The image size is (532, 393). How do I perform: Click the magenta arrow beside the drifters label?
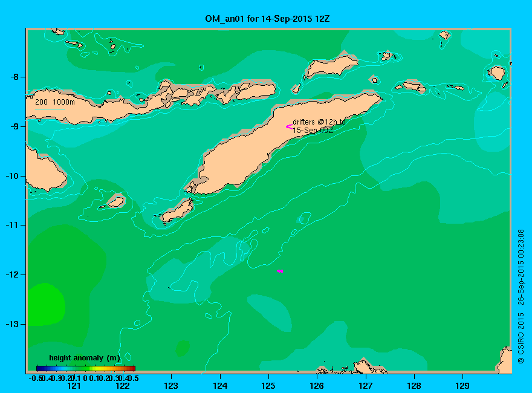tap(289, 126)
